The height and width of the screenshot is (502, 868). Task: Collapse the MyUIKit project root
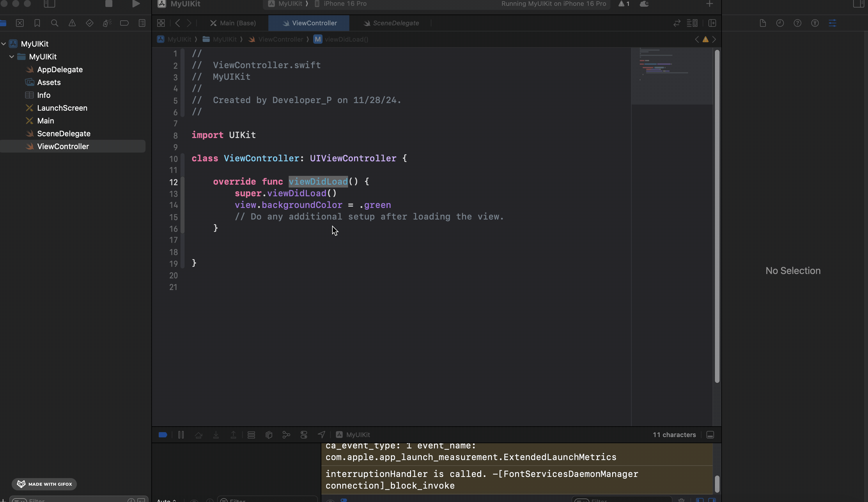(x=4, y=44)
